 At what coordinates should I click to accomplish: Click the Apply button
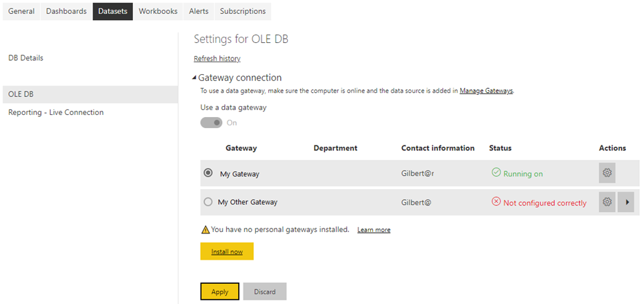tap(220, 292)
